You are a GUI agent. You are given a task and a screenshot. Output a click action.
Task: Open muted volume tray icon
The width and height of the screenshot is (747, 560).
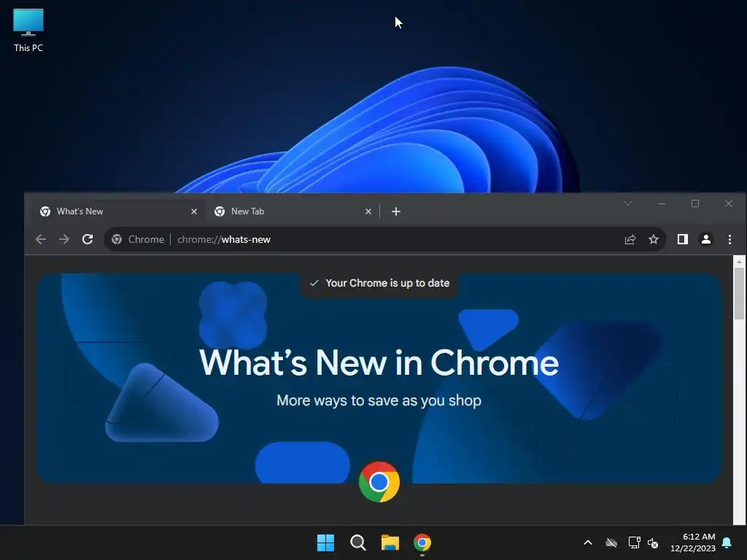[653, 542]
